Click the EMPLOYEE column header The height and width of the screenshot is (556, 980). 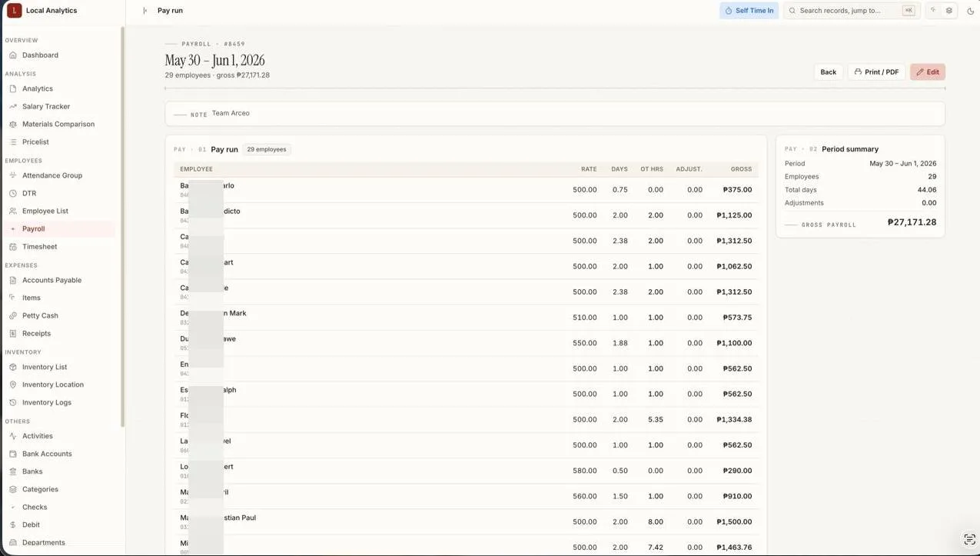click(x=196, y=169)
